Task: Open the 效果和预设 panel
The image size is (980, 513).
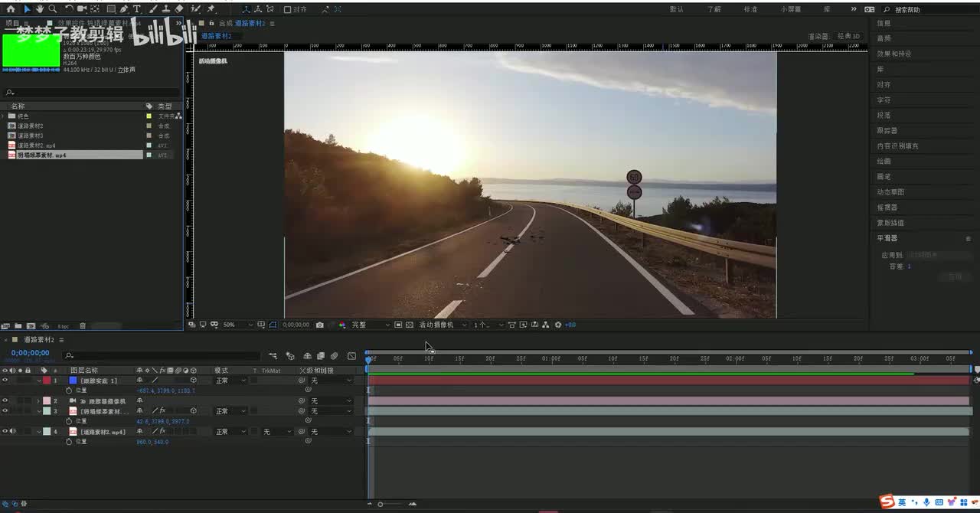Action: coord(894,54)
